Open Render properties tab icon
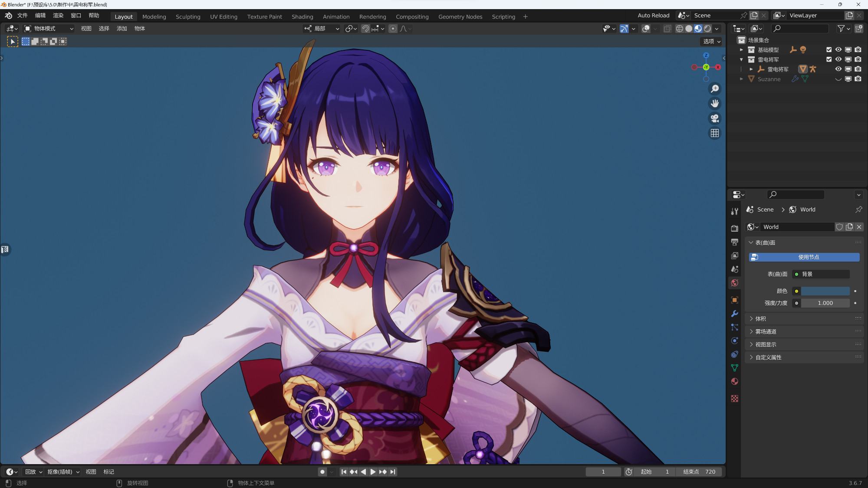The height and width of the screenshot is (488, 868). pos(734,228)
